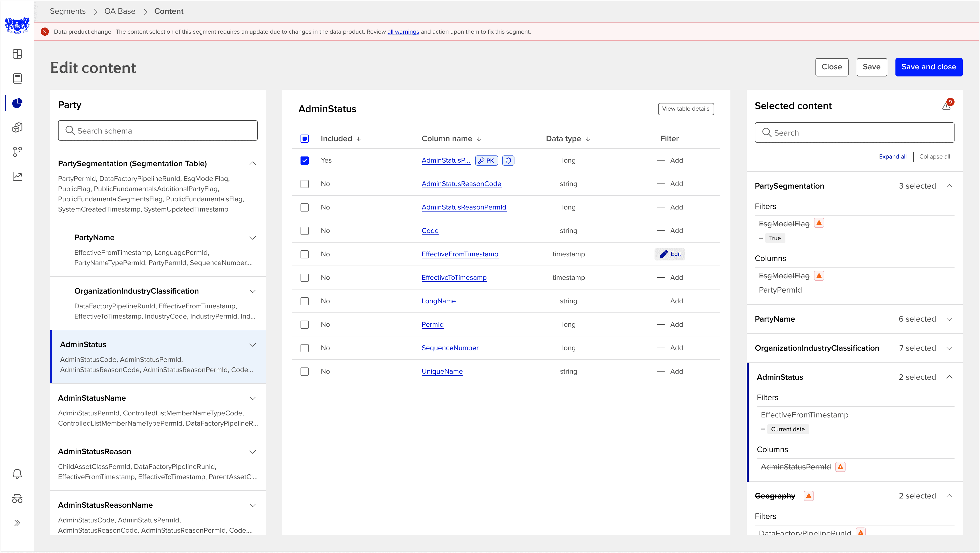Expand sidebar with double chevron icon
This screenshot has width=980, height=553.
[x=17, y=523]
